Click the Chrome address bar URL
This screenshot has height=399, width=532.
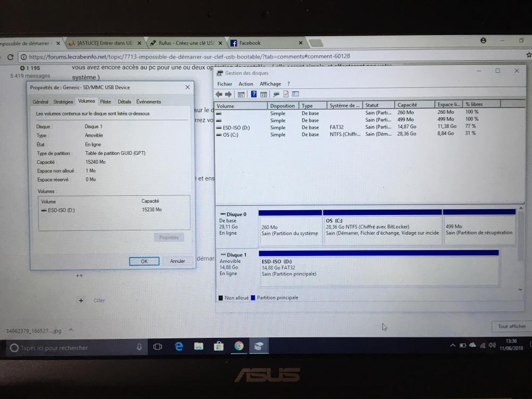(189, 57)
